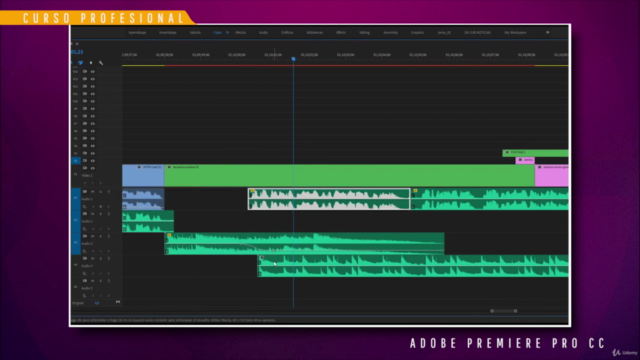The height and width of the screenshot is (360, 640).
Task: Select the green FOOTAGE clip on upper track
Action: click(535, 153)
